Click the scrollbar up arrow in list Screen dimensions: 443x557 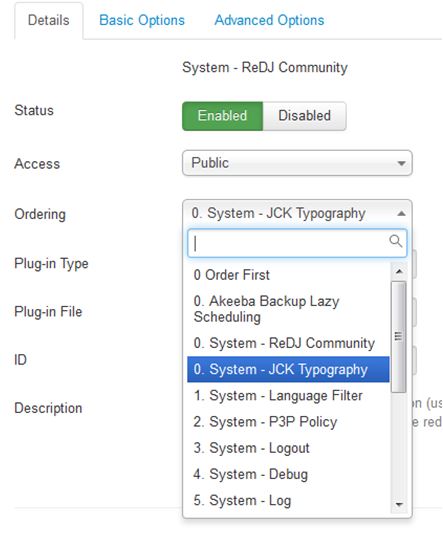(x=399, y=272)
